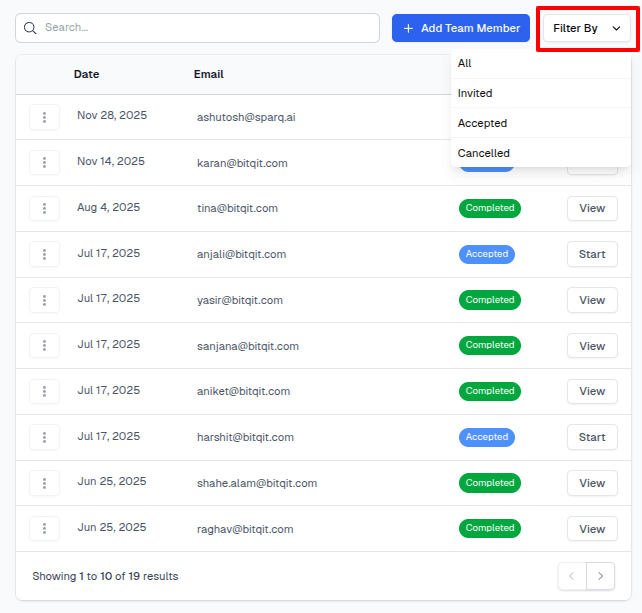View sanjana@bitqit.com entry

[x=592, y=346]
